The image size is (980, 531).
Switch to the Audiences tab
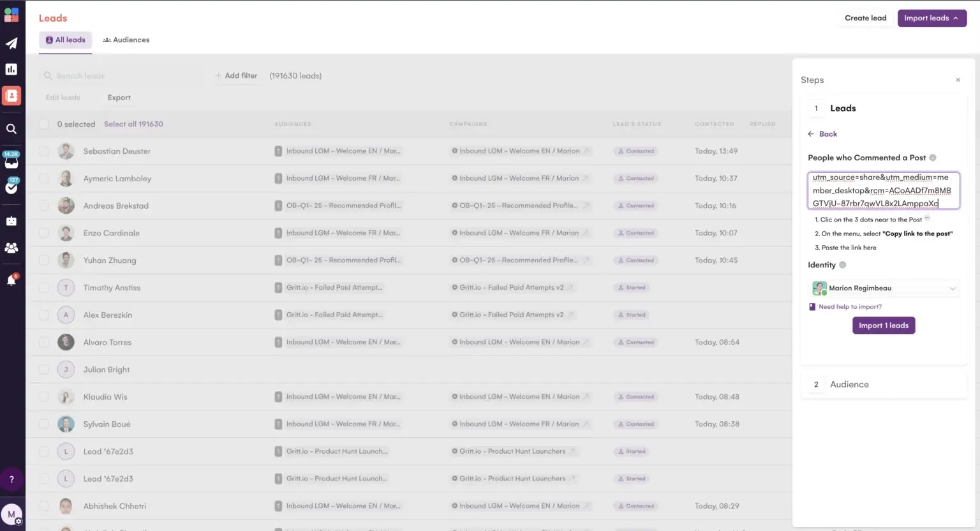coord(126,40)
